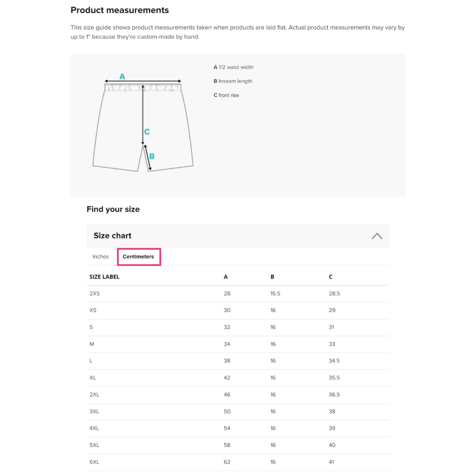Switch to the Inches tab

[x=100, y=257]
